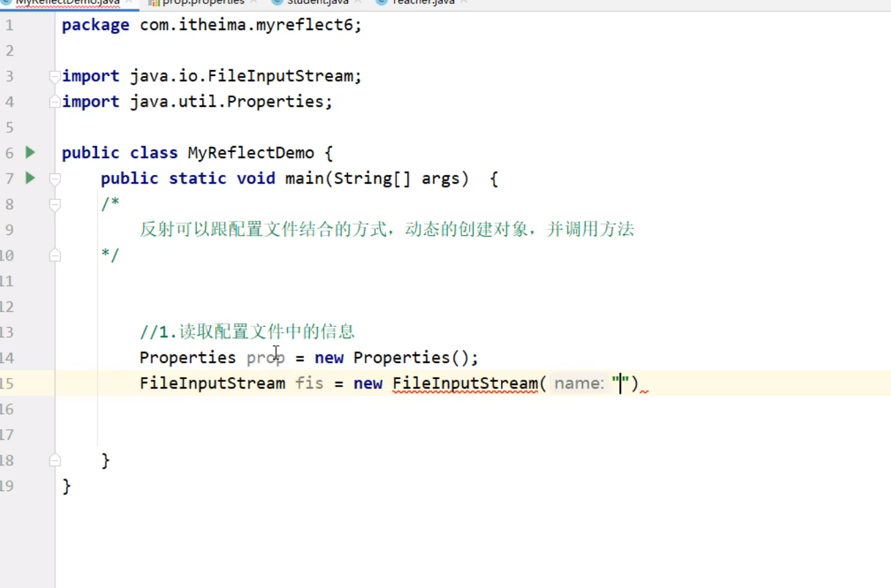
Task: Click the properties file icon on prop.properties tab
Action: click(155, 2)
